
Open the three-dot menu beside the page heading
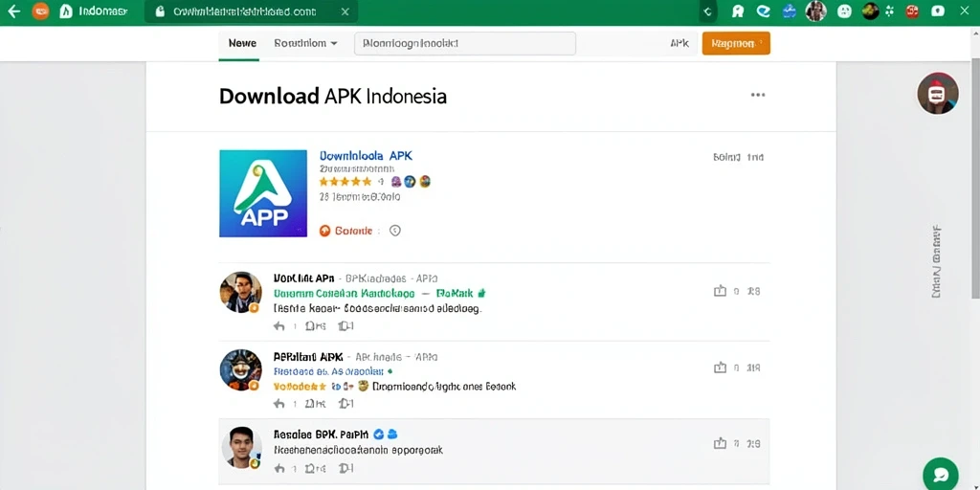point(758,95)
